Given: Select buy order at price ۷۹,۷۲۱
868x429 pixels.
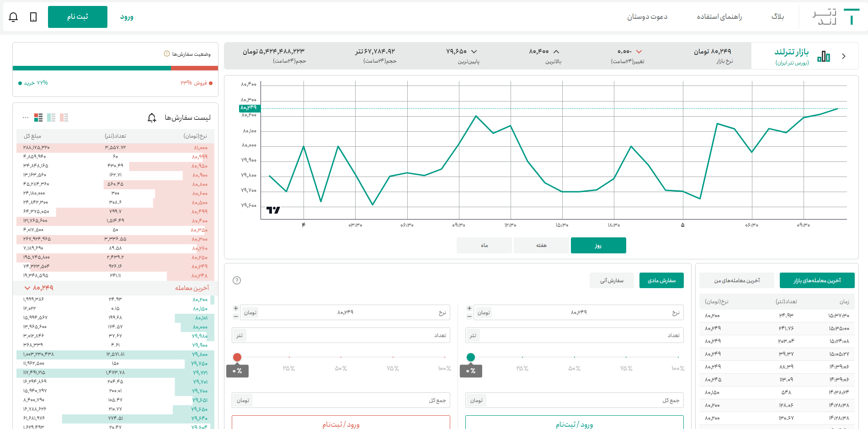Looking at the screenshot, I should (x=115, y=373).
